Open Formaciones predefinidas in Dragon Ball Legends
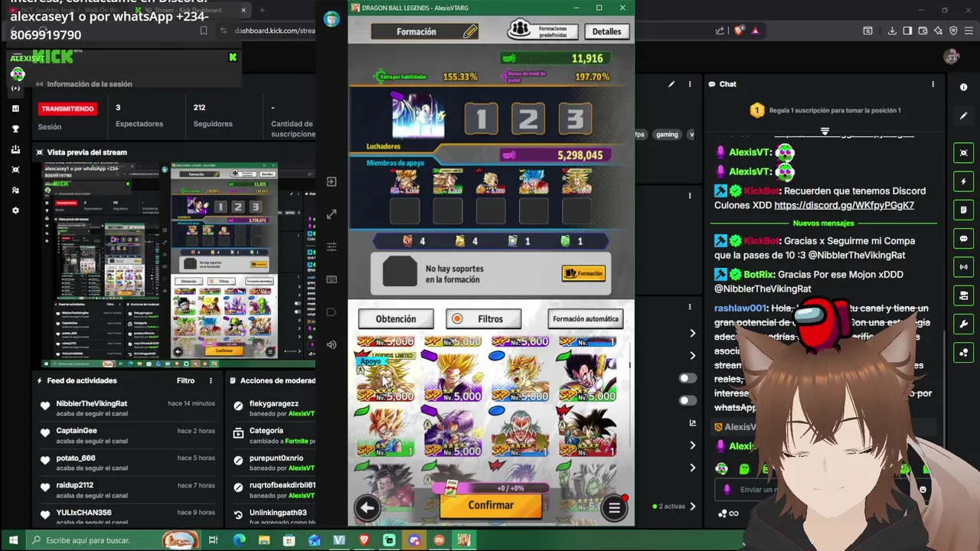980x551 pixels. 542,31
